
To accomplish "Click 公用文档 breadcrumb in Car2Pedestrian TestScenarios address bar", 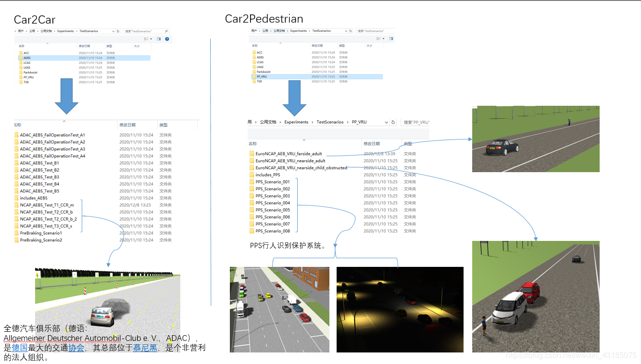I will coord(279,31).
